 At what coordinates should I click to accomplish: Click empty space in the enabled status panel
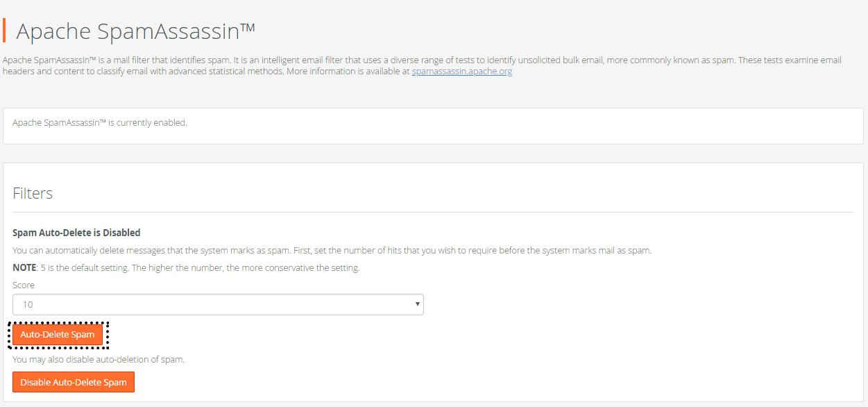[x=520, y=126]
